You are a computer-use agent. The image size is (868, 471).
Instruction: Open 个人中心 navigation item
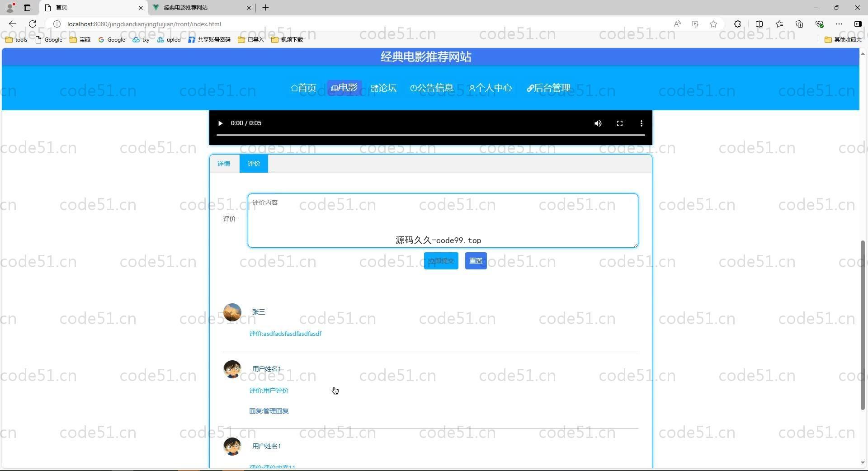pos(491,88)
